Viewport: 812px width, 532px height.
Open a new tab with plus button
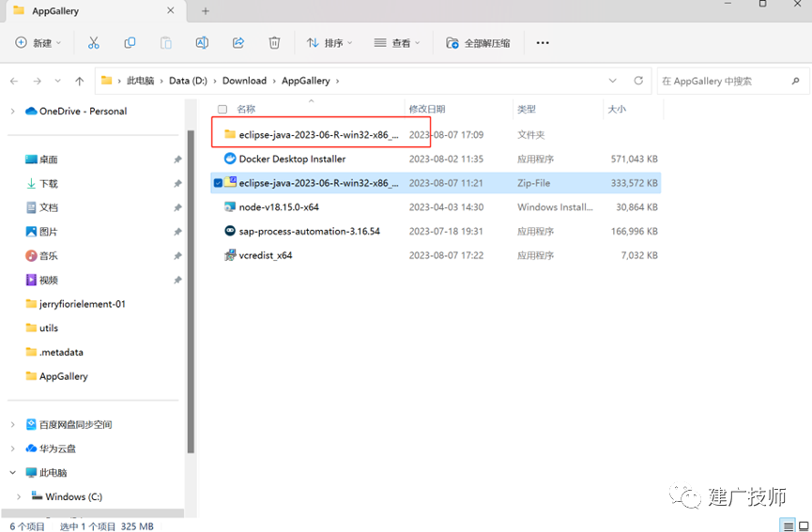(206, 11)
